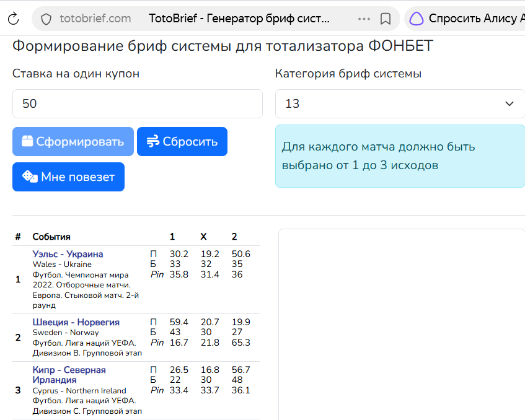This screenshot has width=525, height=420.
Task: Click the column header X
Action: [x=203, y=237]
